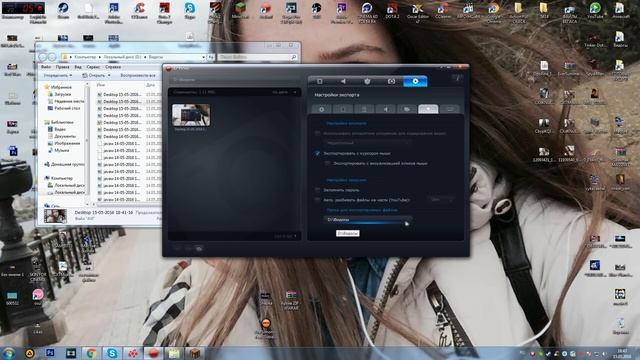This screenshot has width=640, height=360.
Task: Click the export icon below recordings list
Action: click(199, 248)
